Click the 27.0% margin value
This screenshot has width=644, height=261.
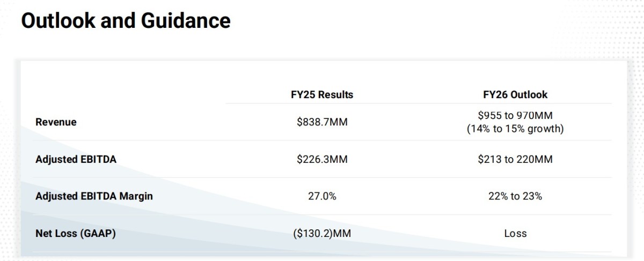click(322, 196)
